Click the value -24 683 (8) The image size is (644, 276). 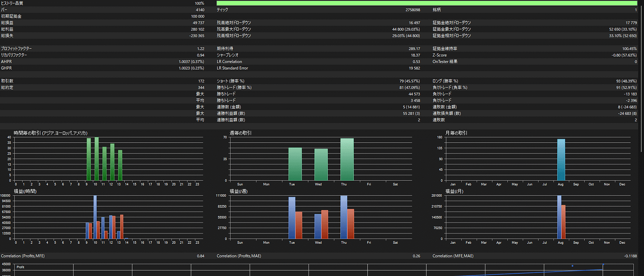coord(628,113)
